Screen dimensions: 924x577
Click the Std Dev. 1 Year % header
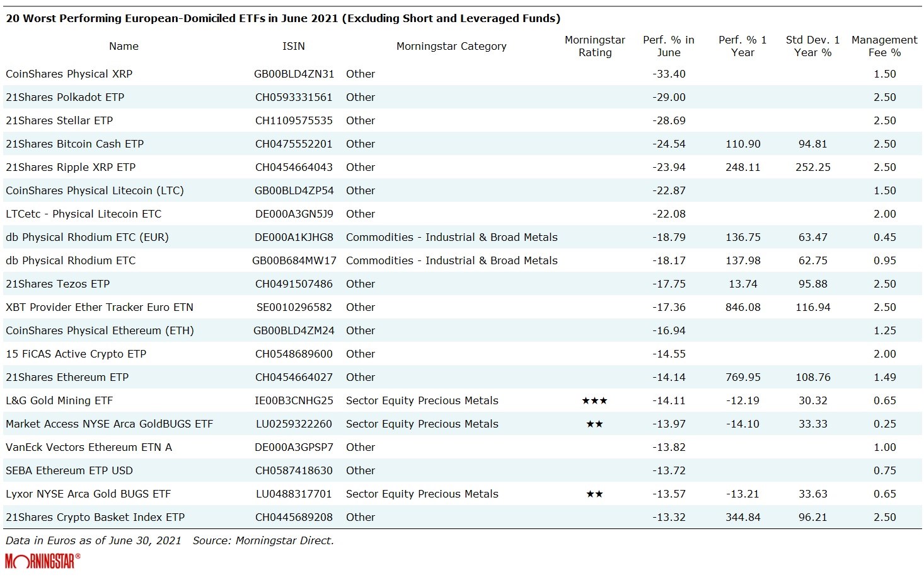[812, 46]
